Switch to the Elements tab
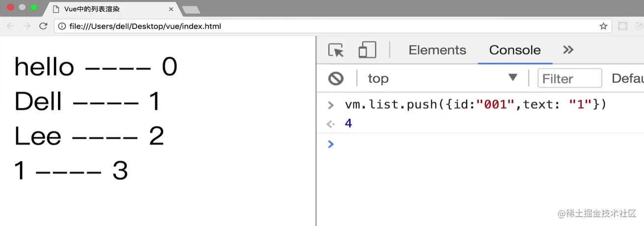Screen dimensions: 644x226 [x=437, y=50]
